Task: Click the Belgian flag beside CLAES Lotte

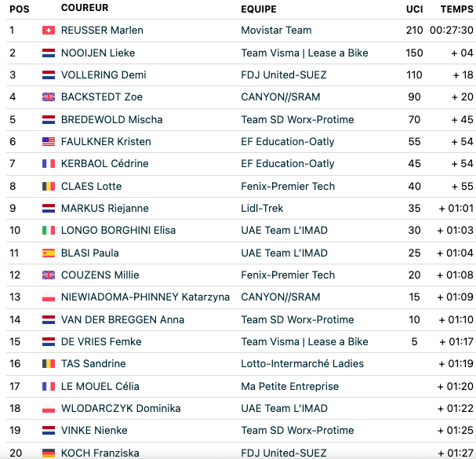Action: point(49,186)
